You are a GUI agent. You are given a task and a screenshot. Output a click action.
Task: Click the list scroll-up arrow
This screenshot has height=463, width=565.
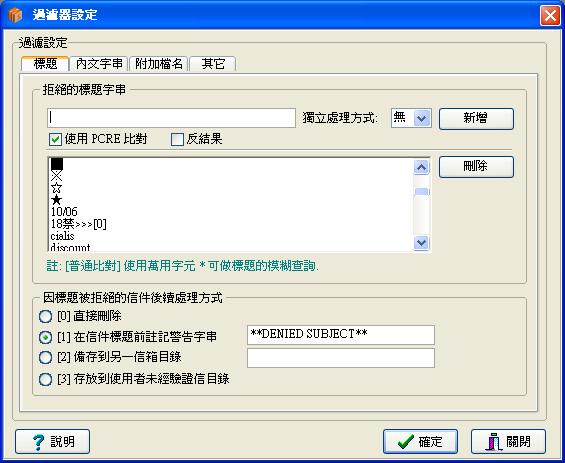[422, 167]
